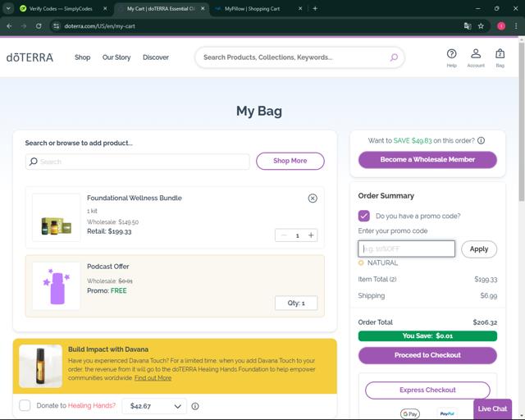The width and height of the screenshot is (525, 420).
Task: Close the MyPillow Shopping Cart tab
Action: point(300,9)
